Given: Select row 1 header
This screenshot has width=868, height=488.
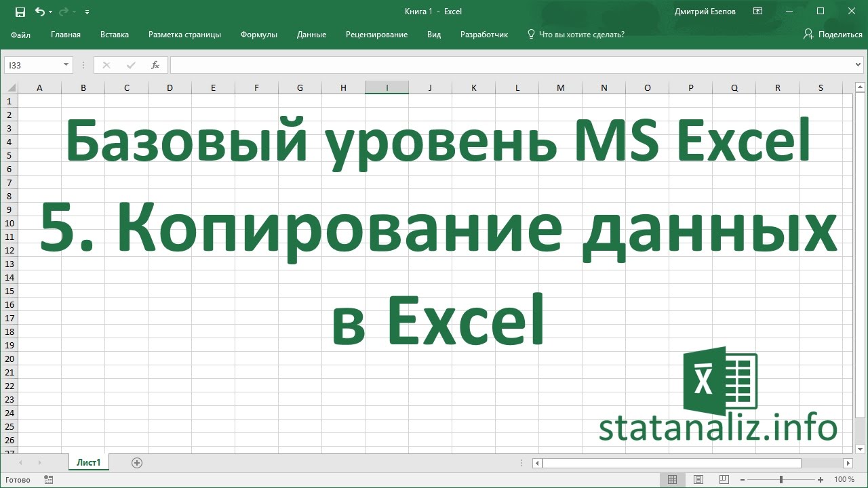Looking at the screenshot, I should coord(9,101).
